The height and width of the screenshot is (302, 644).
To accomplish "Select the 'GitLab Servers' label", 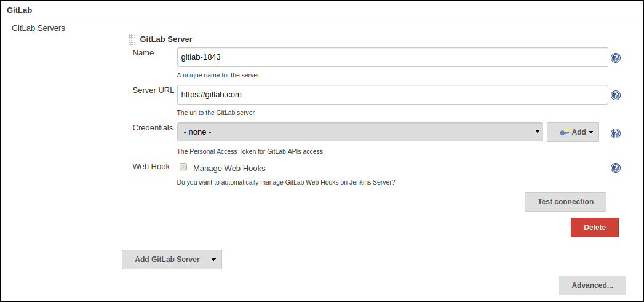I will click(38, 28).
